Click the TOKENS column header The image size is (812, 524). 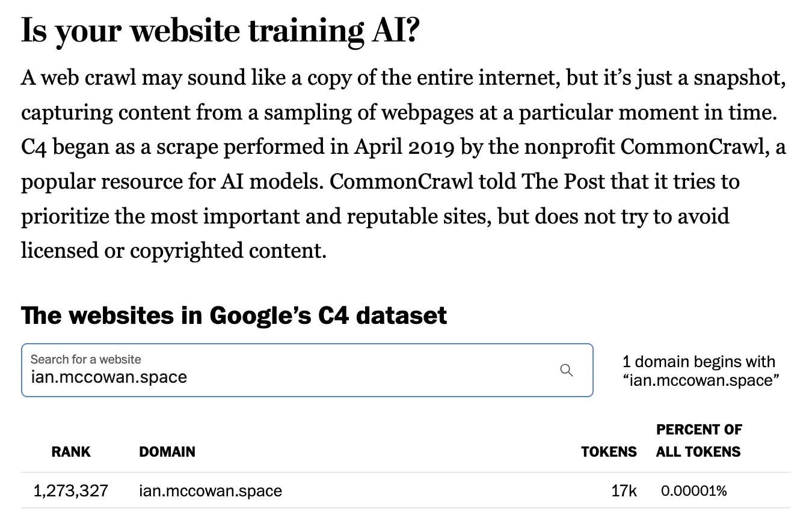[x=609, y=452]
